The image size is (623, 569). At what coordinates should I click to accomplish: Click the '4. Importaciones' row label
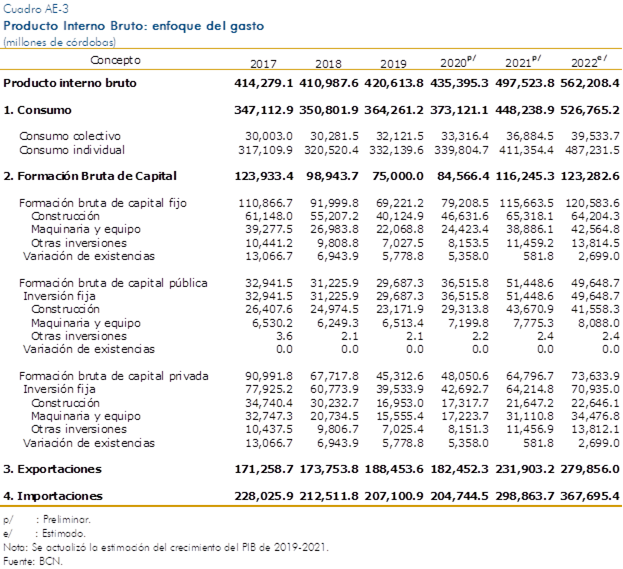click(x=53, y=496)
